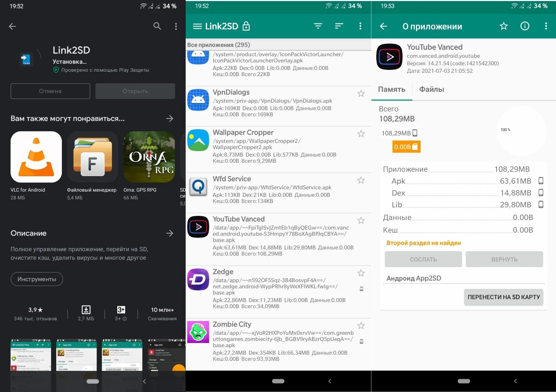Tap the sort icon in Link2SD toolbar
Image resolution: width=556 pixels, height=392 pixels.
pos(339,26)
